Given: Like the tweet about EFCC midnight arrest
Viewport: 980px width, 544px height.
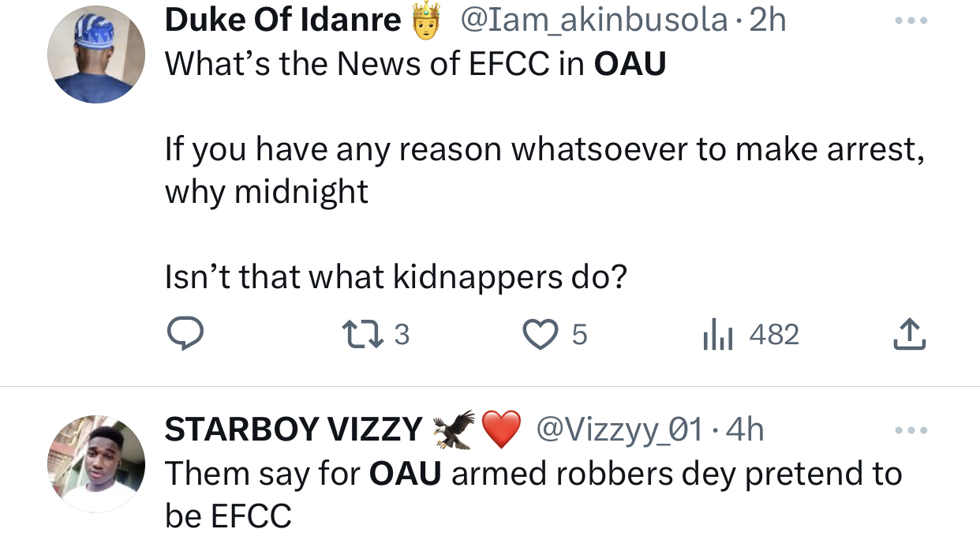Looking at the screenshot, I should (x=540, y=335).
